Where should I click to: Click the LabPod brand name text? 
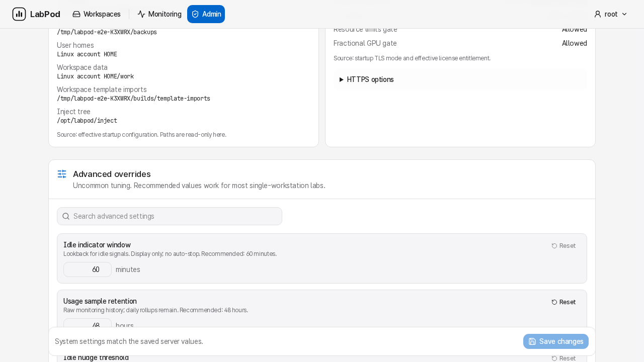click(45, 14)
